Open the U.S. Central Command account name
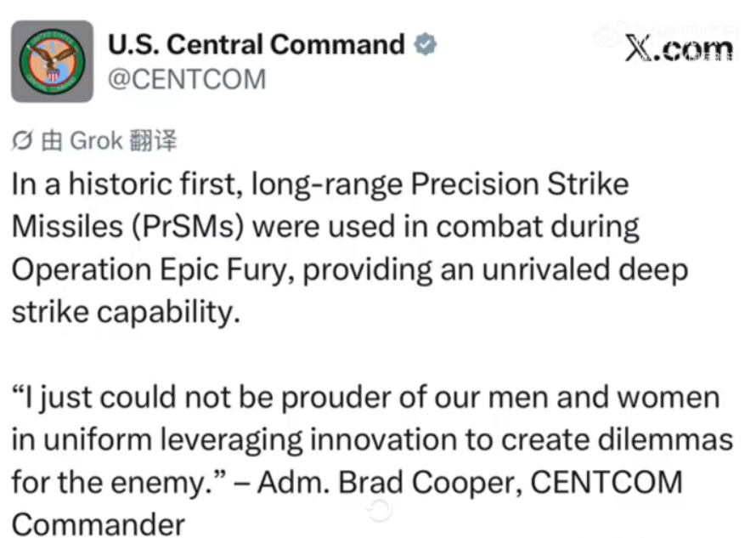756x538 pixels. pos(257,44)
